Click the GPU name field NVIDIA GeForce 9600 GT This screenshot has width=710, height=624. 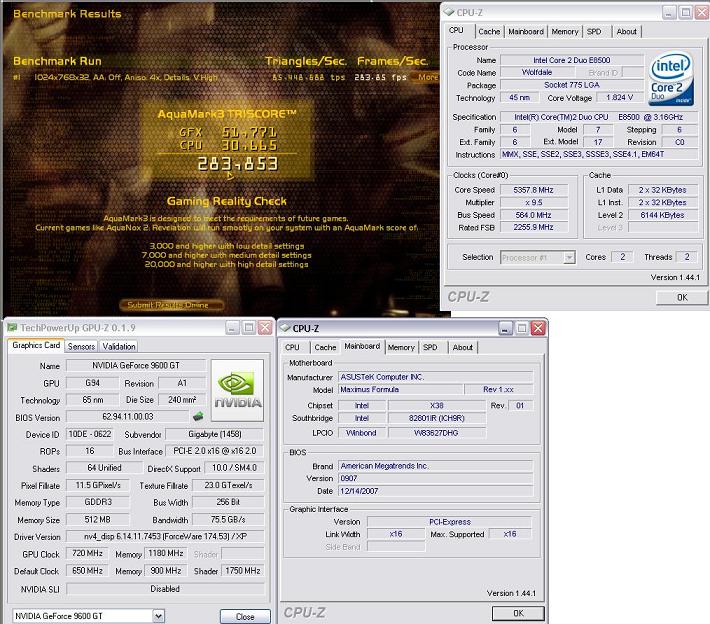click(136, 365)
